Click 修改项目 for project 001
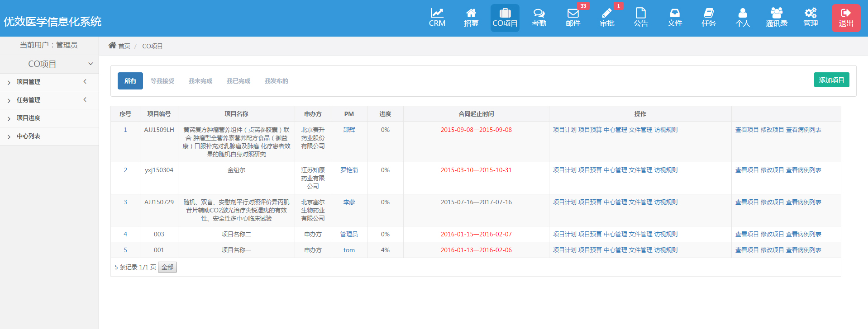Screen dimensions: 868x329 coord(772,250)
